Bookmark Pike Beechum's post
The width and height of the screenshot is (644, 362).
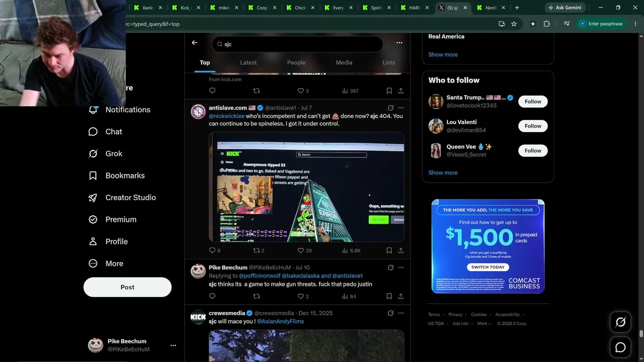tap(389, 296)
